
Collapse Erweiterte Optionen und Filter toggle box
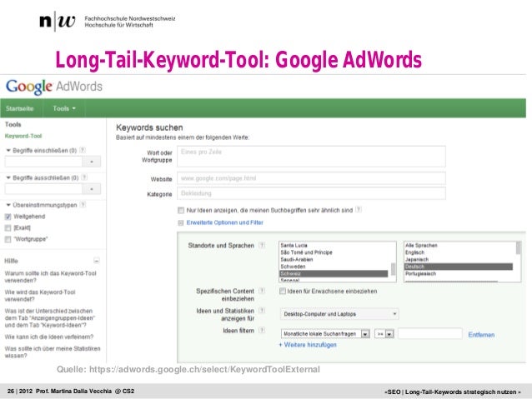[181, 222]
